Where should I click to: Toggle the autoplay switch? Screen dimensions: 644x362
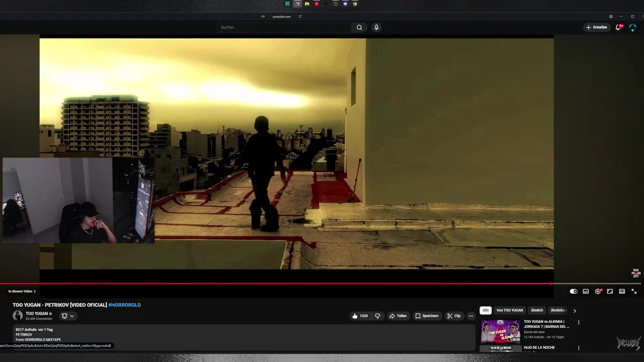tap(574, 291)
